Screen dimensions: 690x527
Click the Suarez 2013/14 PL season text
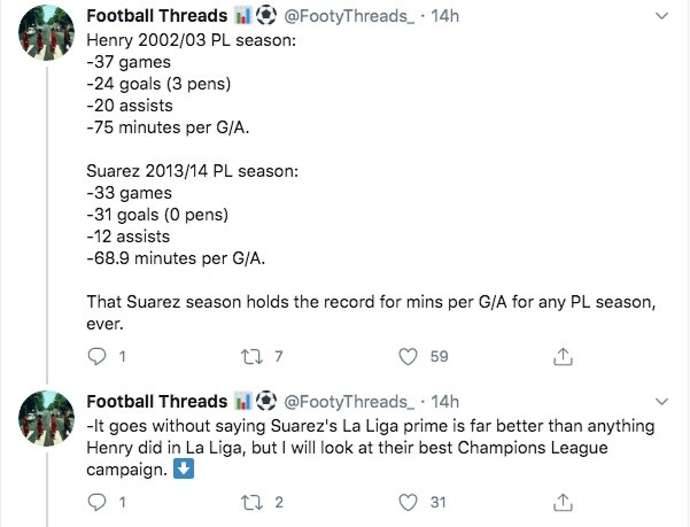[x=192, y=171]
